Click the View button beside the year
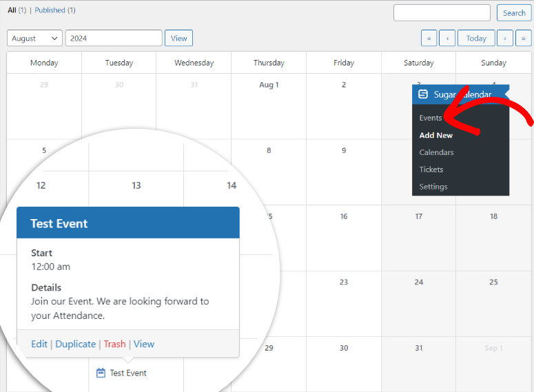 click(178, 38)
